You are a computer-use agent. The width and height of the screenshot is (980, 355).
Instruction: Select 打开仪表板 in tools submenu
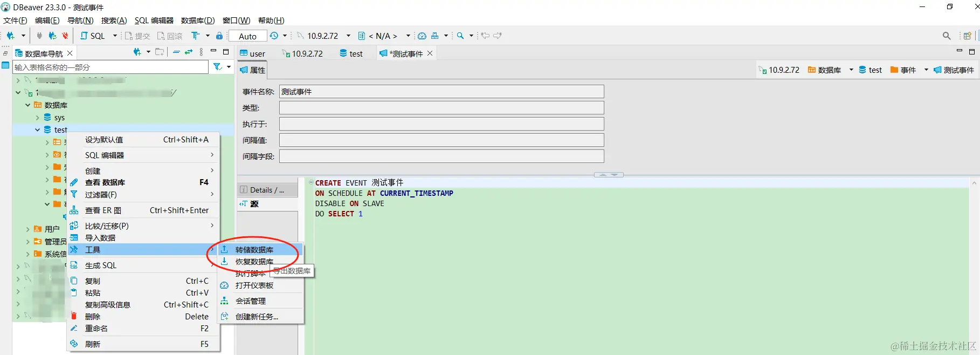(261, 285)
